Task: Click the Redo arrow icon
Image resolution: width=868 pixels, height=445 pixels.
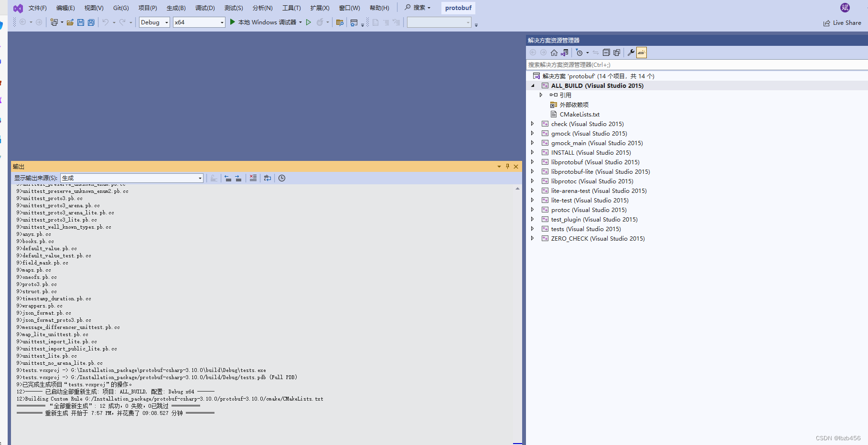Action: [123, 22]
